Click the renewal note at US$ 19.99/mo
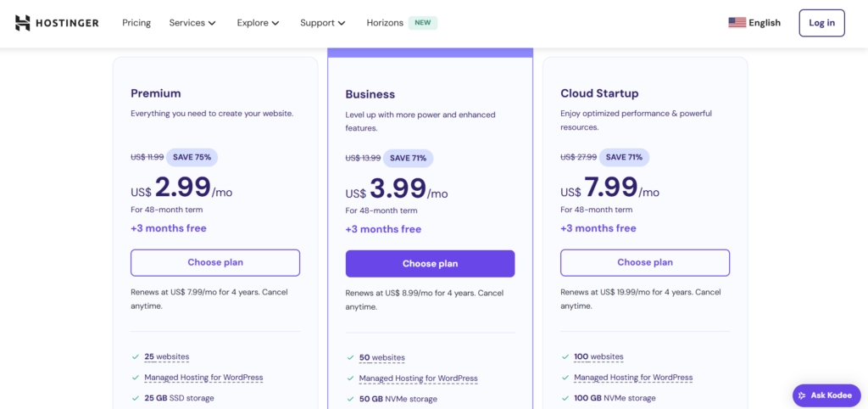 pyautogui.click(x=642, y=299)
